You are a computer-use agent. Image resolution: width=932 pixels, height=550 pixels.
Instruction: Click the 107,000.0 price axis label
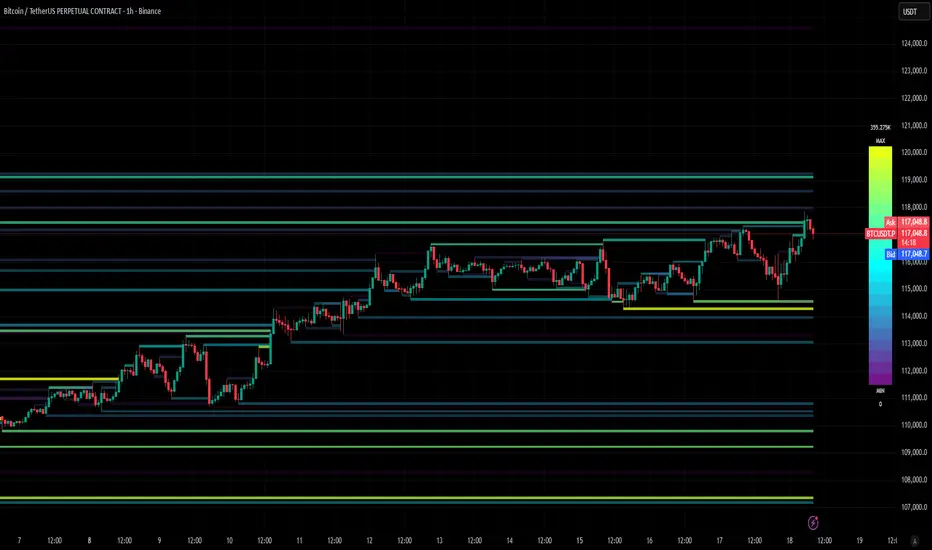click(914, 507)
